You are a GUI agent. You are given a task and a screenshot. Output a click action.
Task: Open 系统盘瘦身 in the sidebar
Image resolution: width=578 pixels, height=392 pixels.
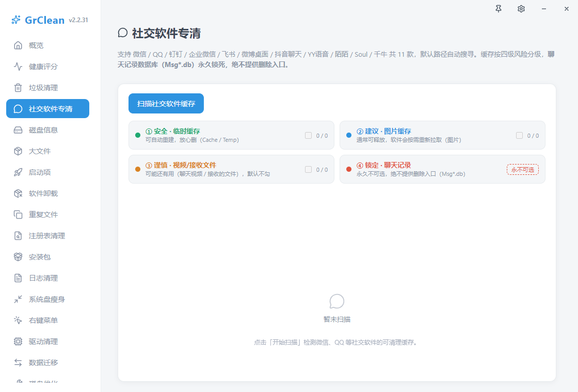[47, 299]
